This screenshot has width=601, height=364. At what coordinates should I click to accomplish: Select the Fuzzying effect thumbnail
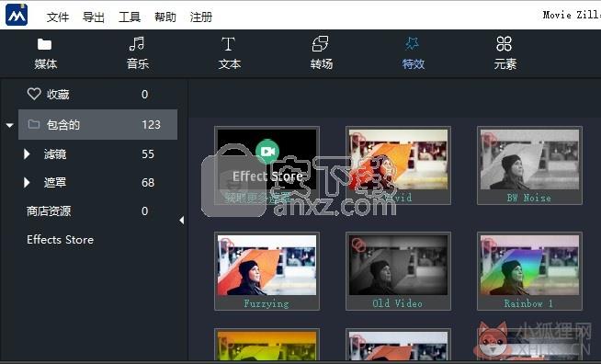266,271
